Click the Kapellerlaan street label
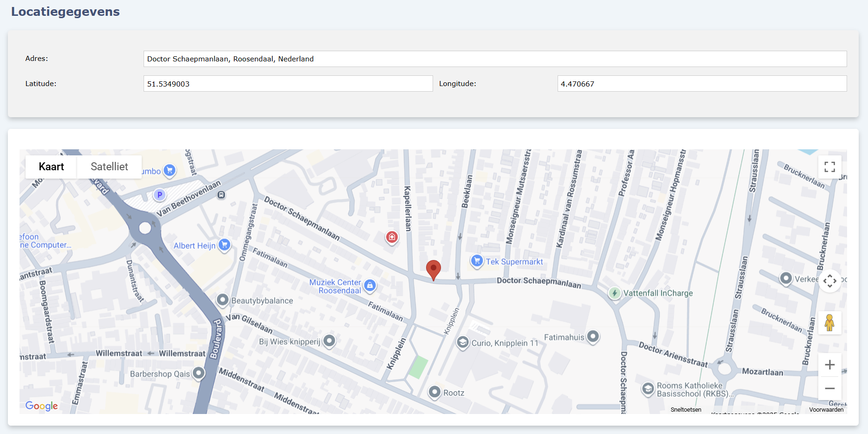 tap(408, 209)
